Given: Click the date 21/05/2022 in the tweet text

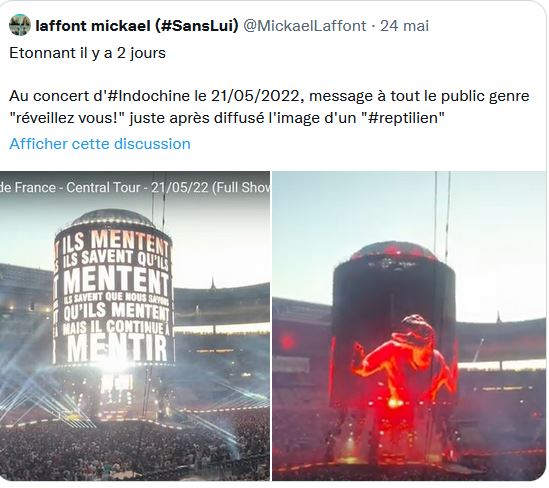Looking at the screenshot, I should point(257,96).
